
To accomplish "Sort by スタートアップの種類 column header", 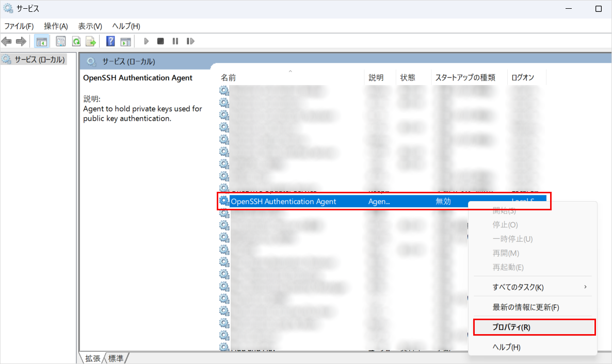I will click(x=465, y=78).
